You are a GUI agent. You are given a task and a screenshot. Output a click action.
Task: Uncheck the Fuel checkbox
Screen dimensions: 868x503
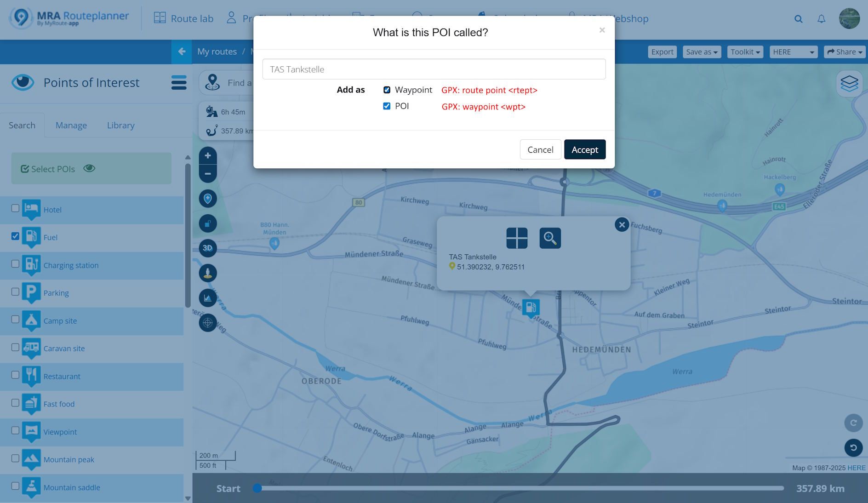coord(15,236)
